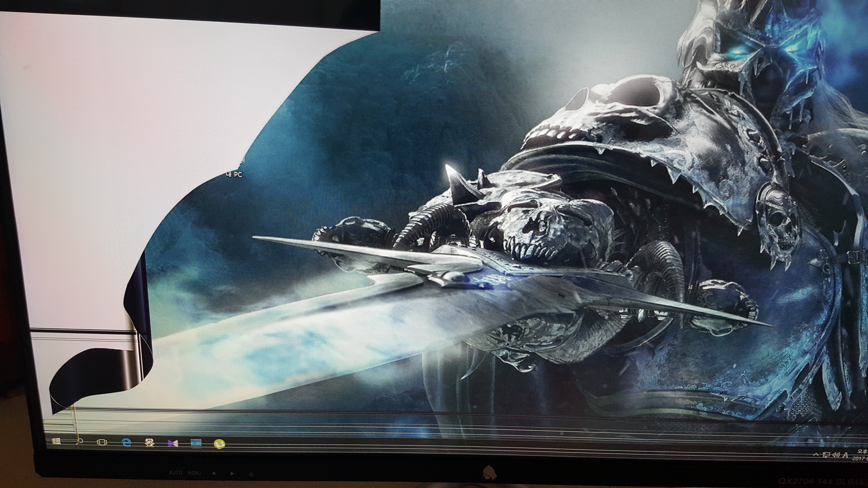868x488 pixels.
Task: Expand hidden system tray icons chevron
Action: pyautogui.click(x=816, y=455)
